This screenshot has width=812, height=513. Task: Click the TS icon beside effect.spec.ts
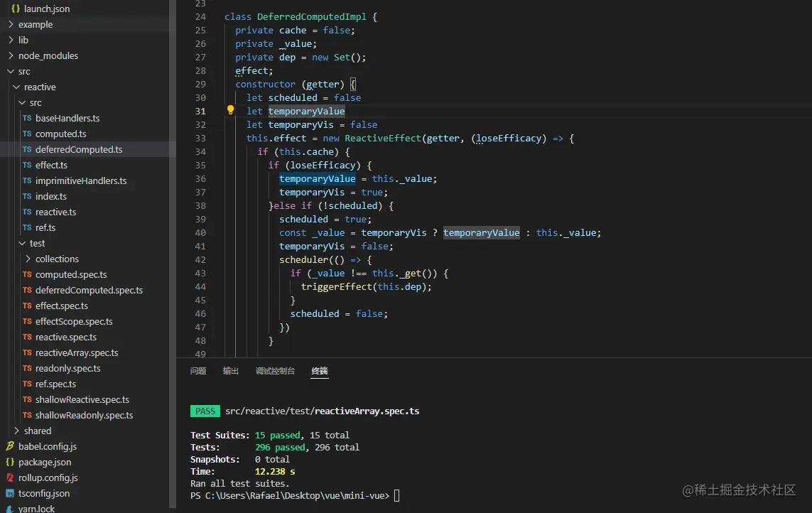27,306
